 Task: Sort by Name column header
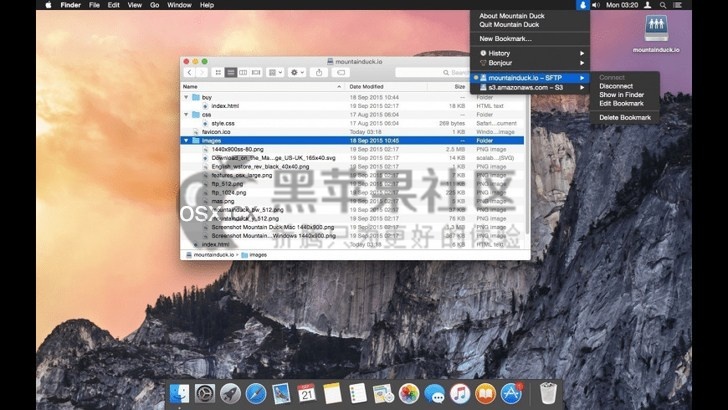coord(262,87)
